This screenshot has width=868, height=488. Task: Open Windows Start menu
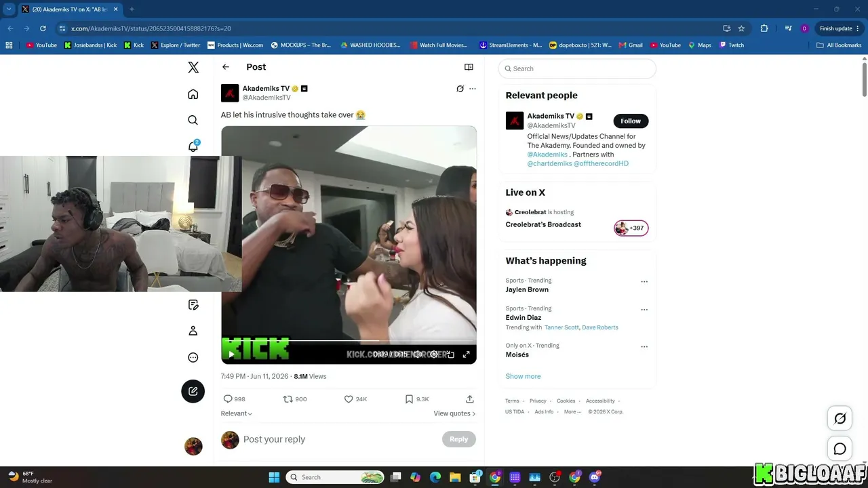[x=274, y=477]
